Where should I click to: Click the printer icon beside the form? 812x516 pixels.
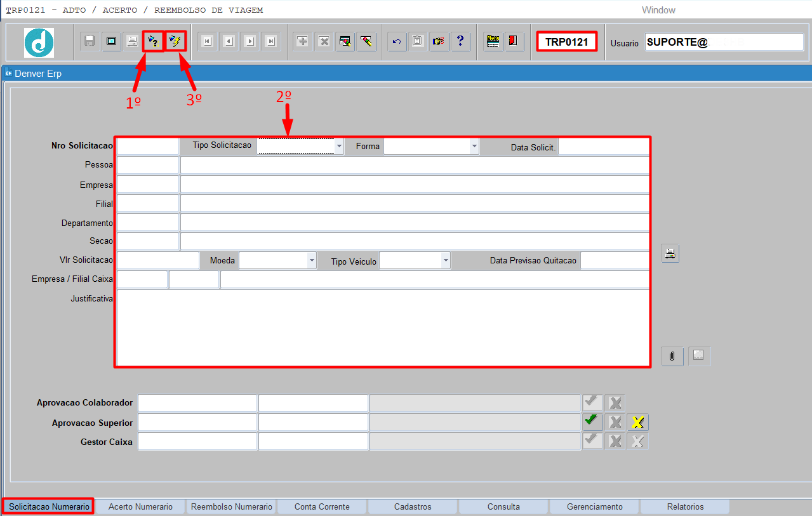(x=670, y=253)
